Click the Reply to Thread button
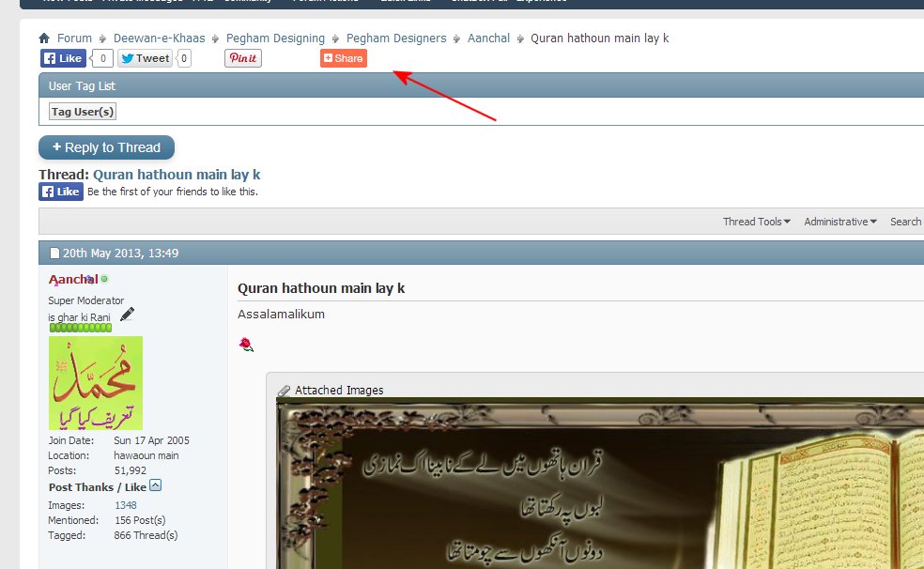Screen dimensions: 924x569 [x=107, y=147]
